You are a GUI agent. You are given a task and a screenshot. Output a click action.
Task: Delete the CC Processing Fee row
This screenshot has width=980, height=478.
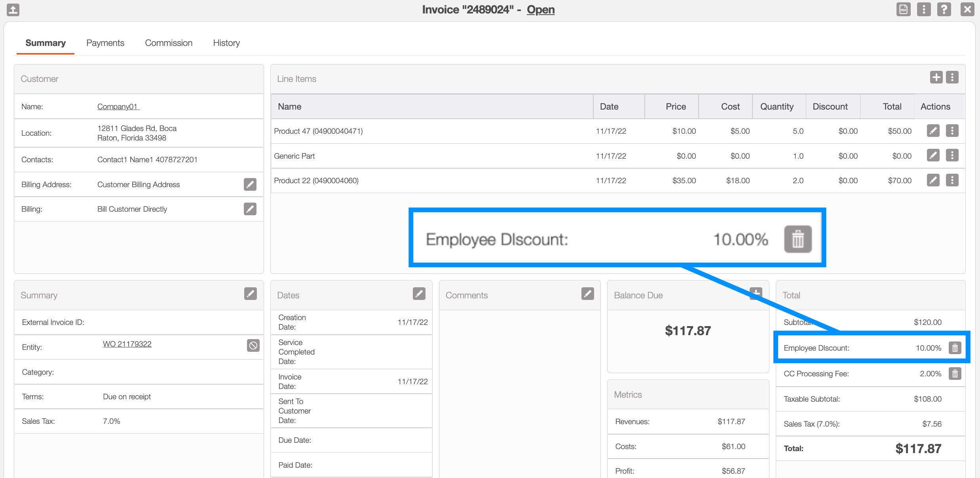[x=955, y=374]
